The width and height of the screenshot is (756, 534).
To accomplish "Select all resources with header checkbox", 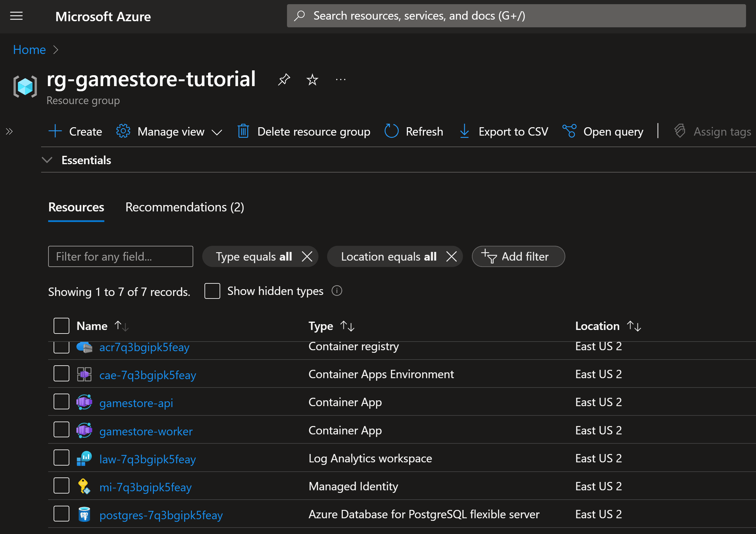I will pos(61,326).
